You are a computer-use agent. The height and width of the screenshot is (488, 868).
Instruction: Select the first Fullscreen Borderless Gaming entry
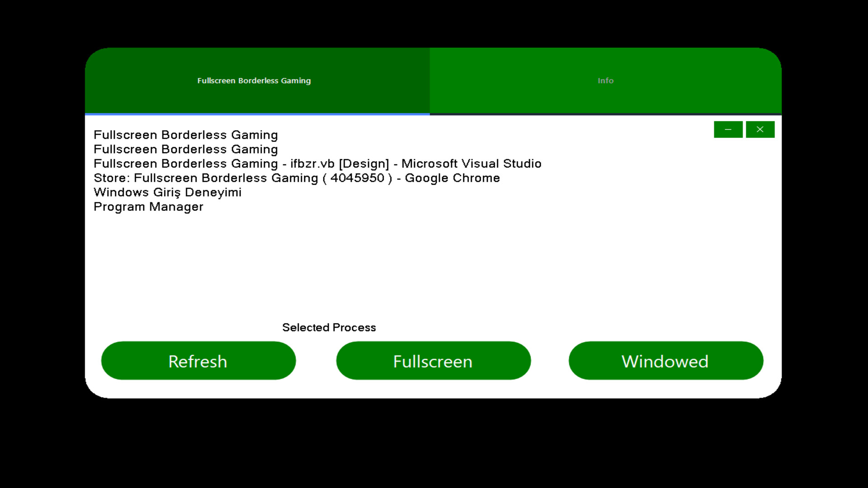pyautogui.click(x=185, y=135)
